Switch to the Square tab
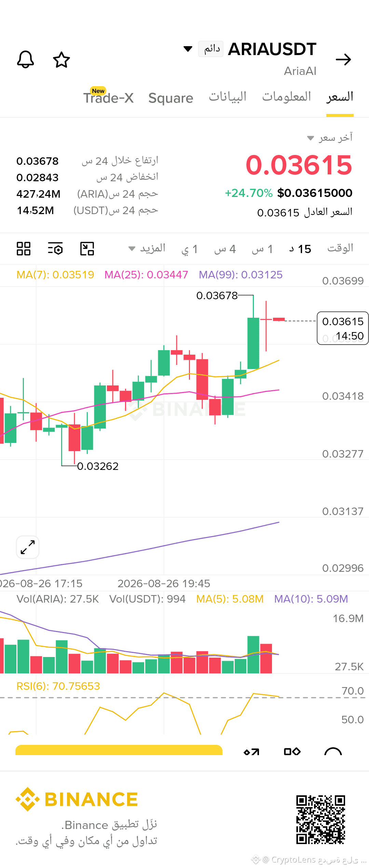Viewport: 369px width, 868px height. (171, 98)
